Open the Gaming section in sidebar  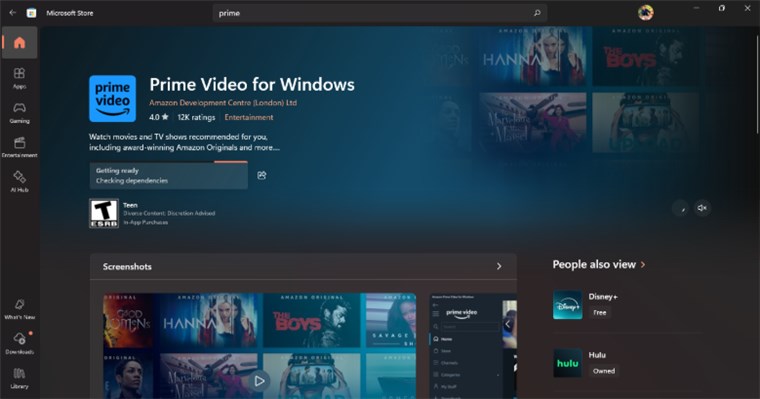click(19, 112)
